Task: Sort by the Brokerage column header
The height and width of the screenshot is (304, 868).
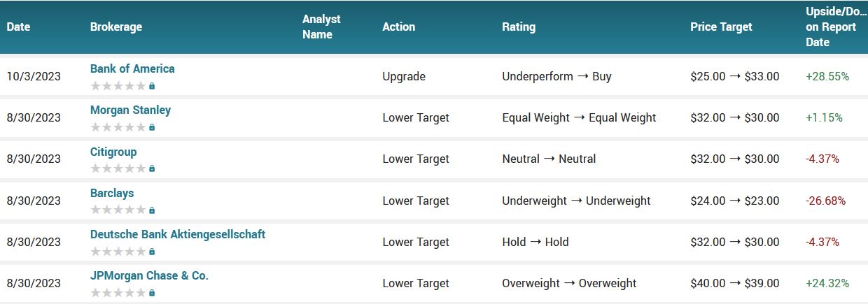Action: click(x=116, y=27)
